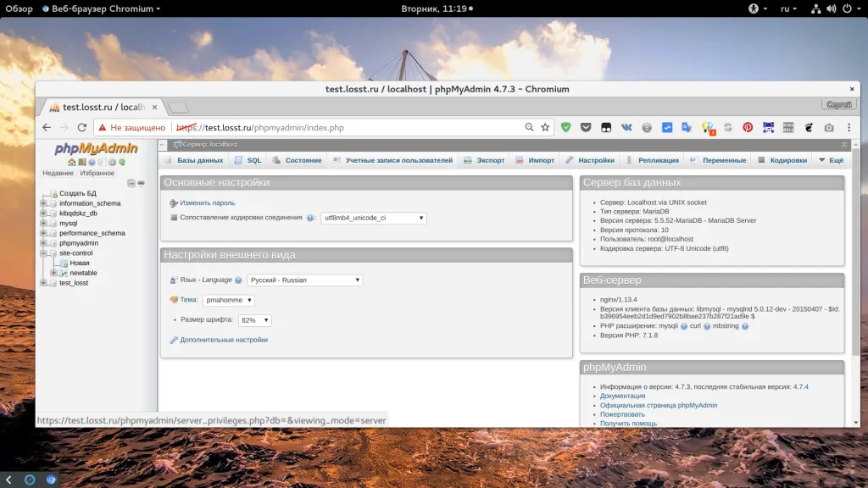Viewport: 868px width, 488px height.
Task: Collapse all trees with the minus icon
Action: (x=131, y=183)
